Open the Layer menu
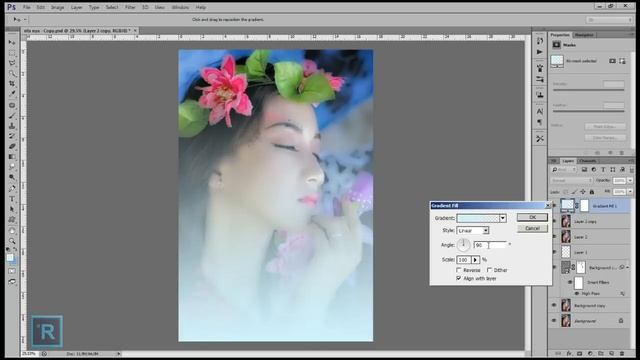 (76, 7)
